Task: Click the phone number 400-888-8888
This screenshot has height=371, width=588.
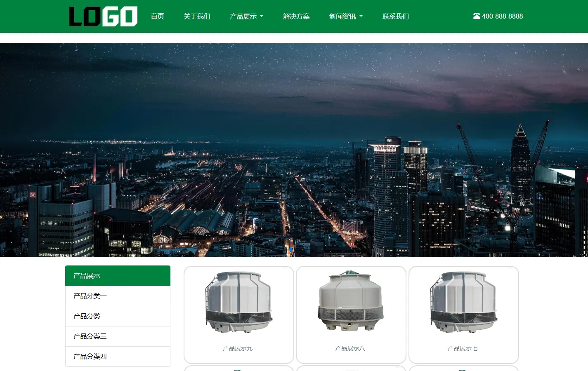Action: (502, 16)
